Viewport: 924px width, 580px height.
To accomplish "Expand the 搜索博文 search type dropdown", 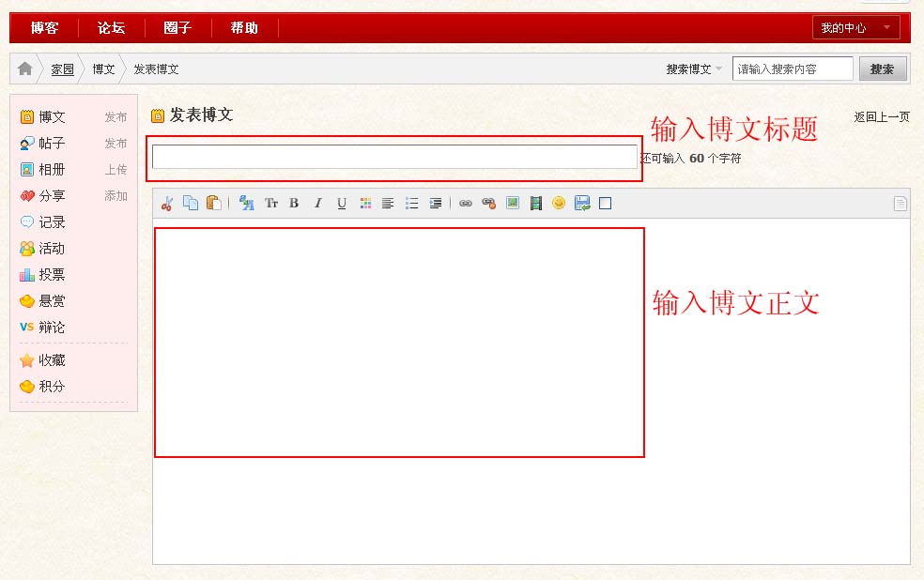I will (x=694, y=69).
